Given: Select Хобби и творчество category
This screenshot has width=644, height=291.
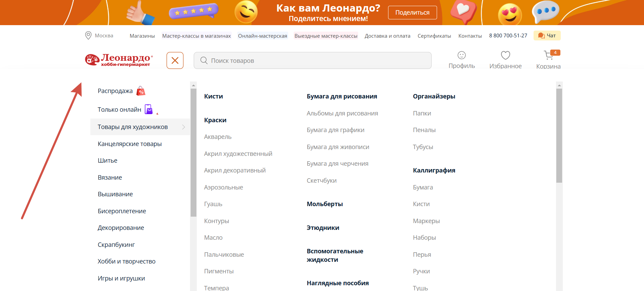Looking at the screenshot, I should click(126, 261).
